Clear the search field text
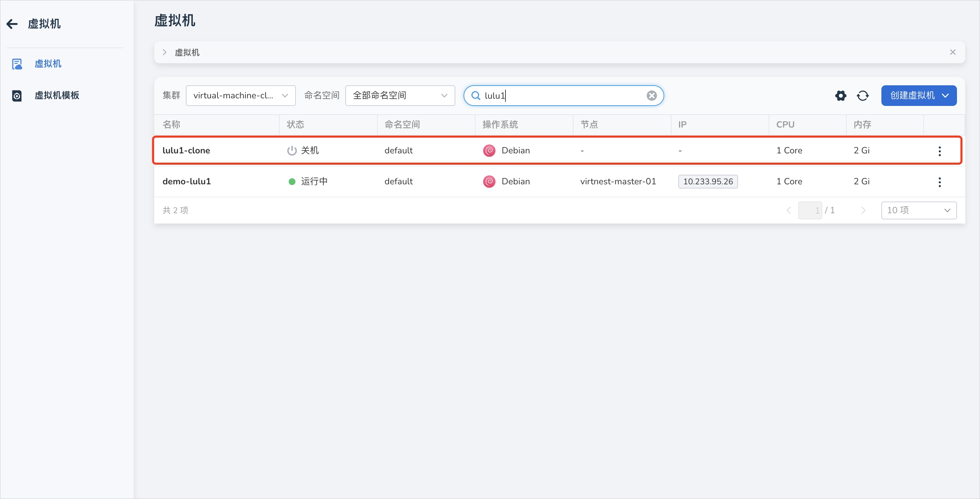The width and height of the screenshot is (980, 499). click(x=652, y=96)
